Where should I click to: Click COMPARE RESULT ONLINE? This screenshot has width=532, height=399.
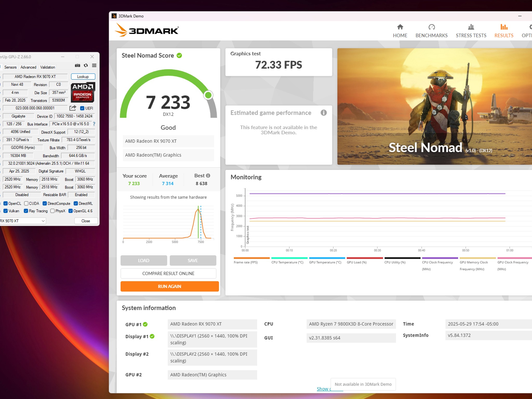pos(168,274)
